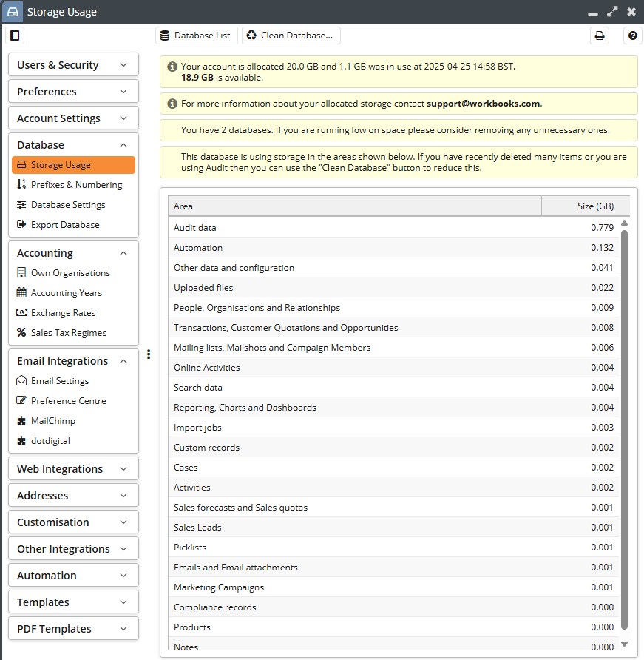Click the Sales Tax Regimes percent icon
The image size is (644, 660).
click(x=21, y=332)
